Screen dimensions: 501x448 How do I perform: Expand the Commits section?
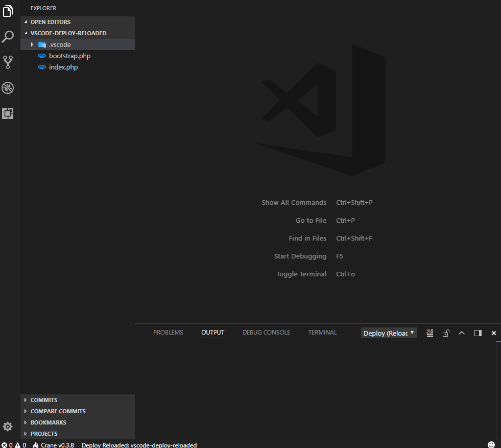click(x=78, y=400)
